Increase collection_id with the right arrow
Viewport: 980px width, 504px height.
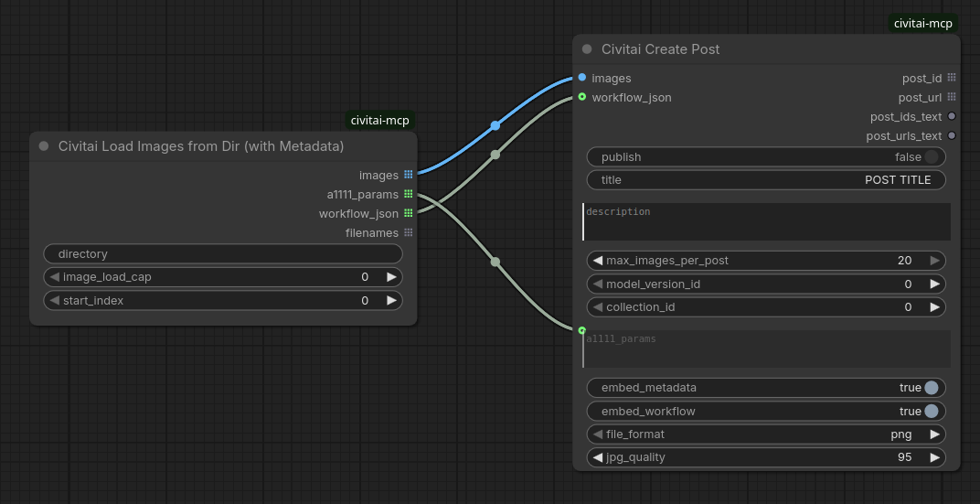tap(935, 307)
